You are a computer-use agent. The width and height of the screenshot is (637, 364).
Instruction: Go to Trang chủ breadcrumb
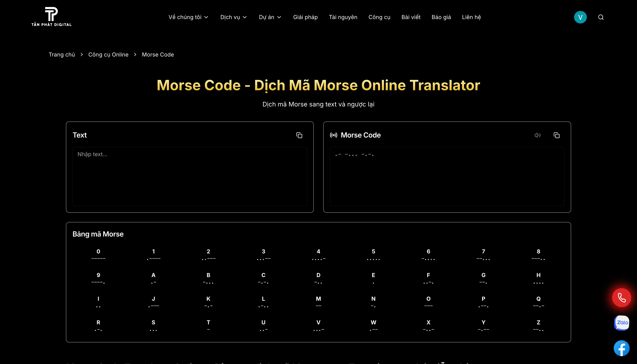62,55
